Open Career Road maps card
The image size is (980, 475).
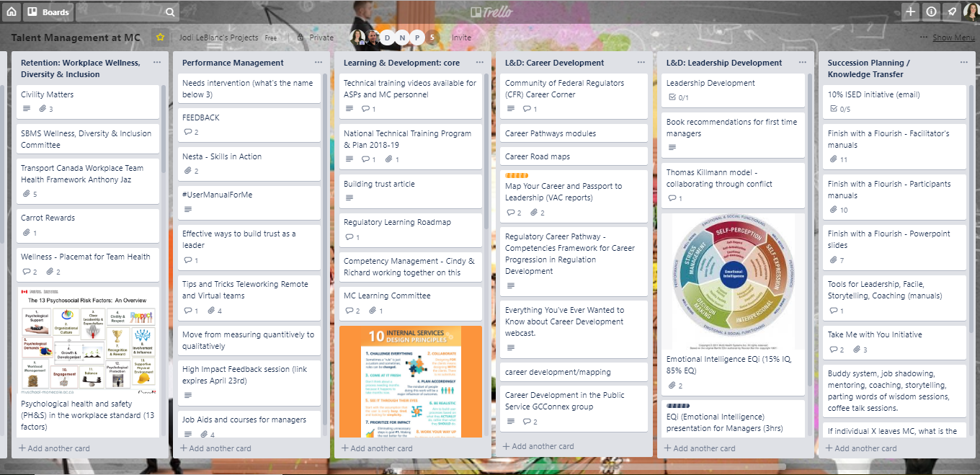coord(572,157)
